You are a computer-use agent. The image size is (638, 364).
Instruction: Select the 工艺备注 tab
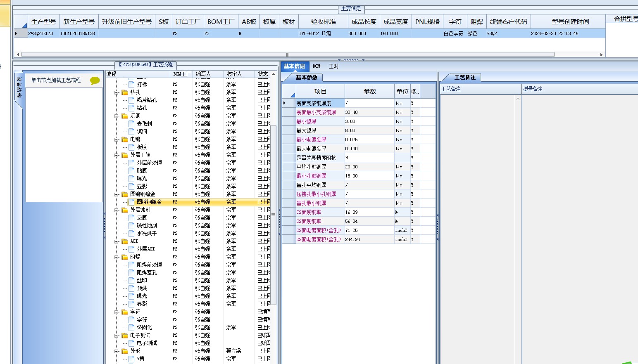pos(465,78)
